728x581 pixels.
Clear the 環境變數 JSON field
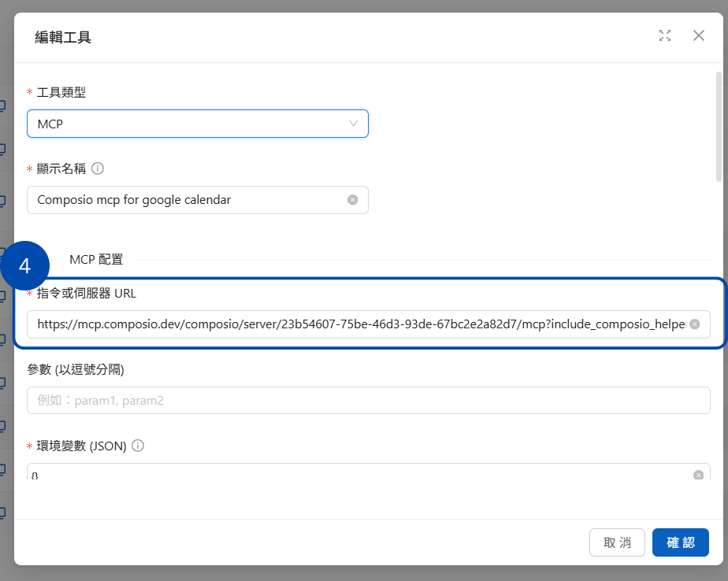(698, 475)
